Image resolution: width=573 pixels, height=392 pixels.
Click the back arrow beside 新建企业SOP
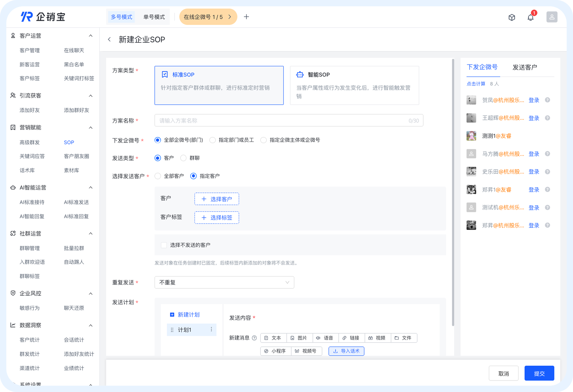(x=109, y=40)
